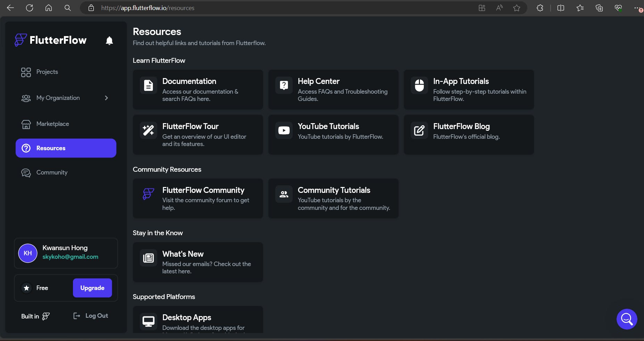Click the Documentation file icon
Viewport: 644px width, 341px height.
click(x=148, y=85)
